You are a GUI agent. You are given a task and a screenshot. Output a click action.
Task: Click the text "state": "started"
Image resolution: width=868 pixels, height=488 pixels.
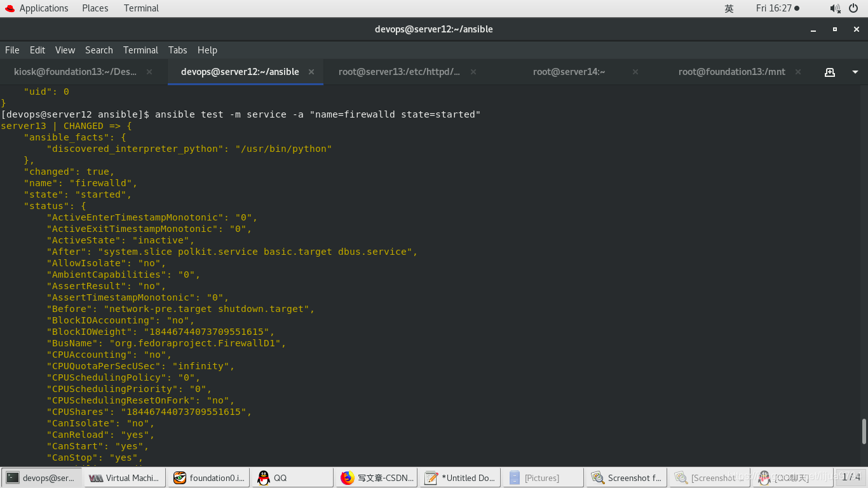[x=78, y=194]
